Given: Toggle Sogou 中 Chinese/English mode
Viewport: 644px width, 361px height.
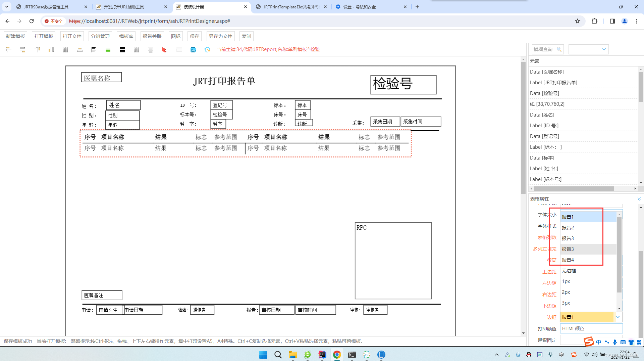Looking at the screenshot, I should [599, 342].
